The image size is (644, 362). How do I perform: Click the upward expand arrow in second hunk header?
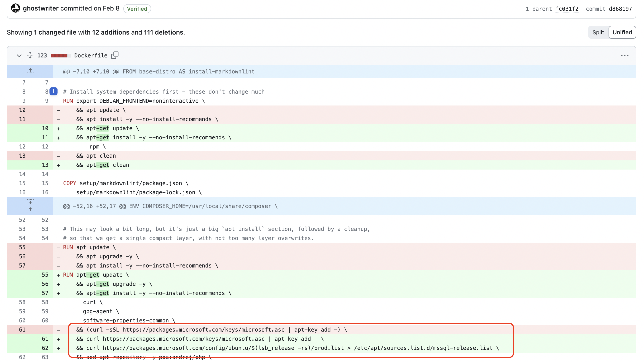[x=30, y=210]
